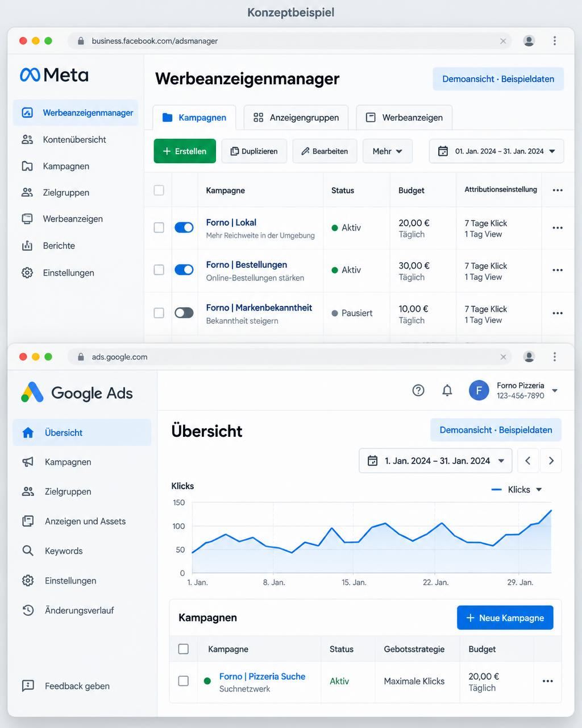Expand the Mehr dropdown in Meta toolbar
The image size is (582, 728).
tap(388, 151)
